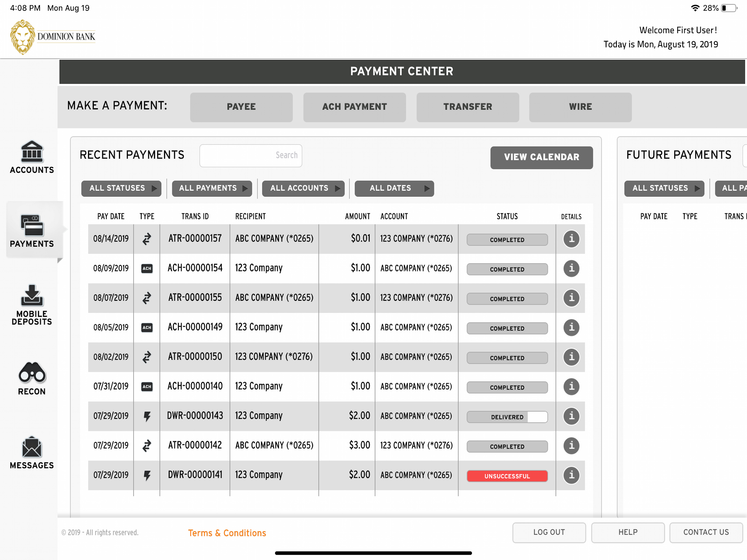The image size is (747, 560).
Task: Click transfer type icon for ATR-00000155
Action: pyautogui.click(x=147, y=298)
